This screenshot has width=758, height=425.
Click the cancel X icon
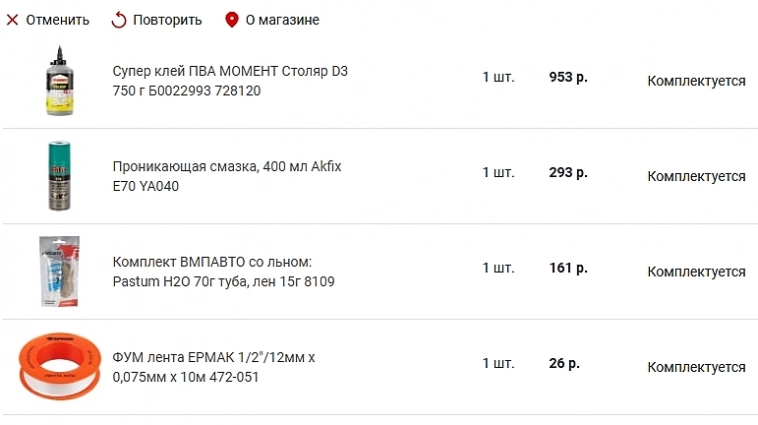[13, 20]
